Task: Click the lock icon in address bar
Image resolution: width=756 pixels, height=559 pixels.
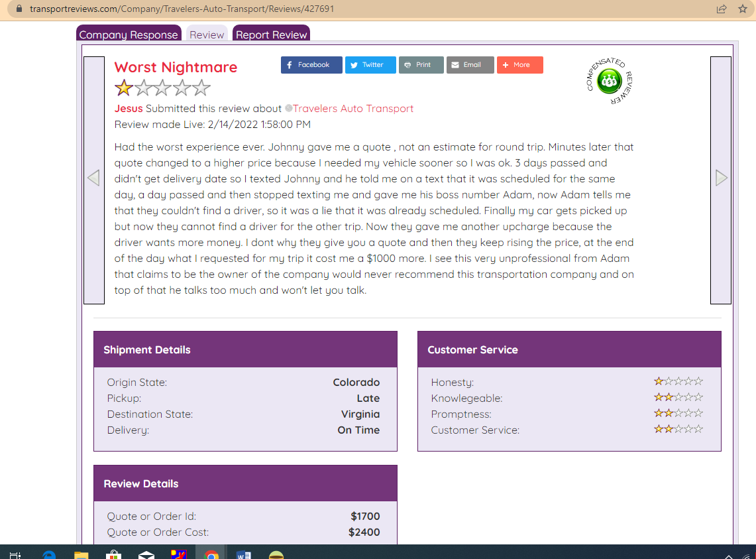Action: [19, 9]
